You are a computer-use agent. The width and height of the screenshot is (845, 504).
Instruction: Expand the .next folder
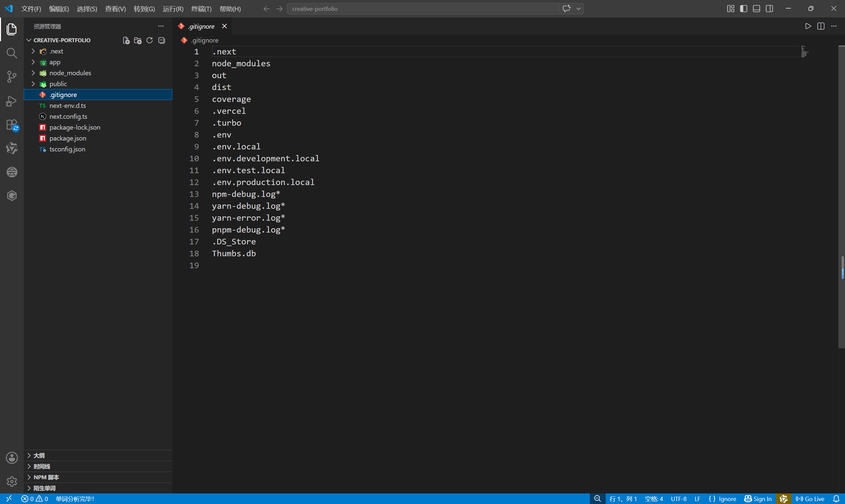[98, 51]
